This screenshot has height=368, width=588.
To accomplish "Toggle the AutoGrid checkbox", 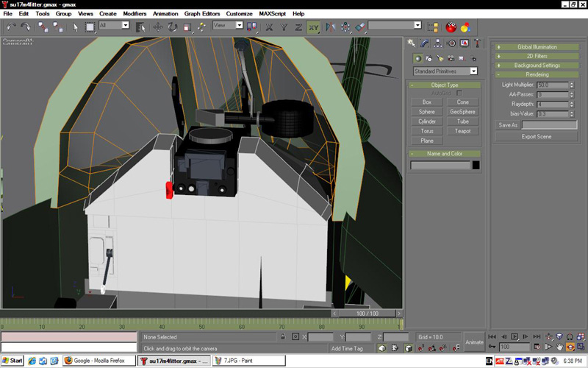I will 459,93.
